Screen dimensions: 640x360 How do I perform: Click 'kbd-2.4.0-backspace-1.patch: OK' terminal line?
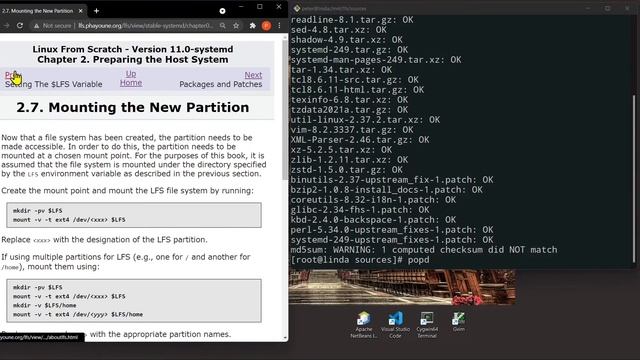point(373,220)
